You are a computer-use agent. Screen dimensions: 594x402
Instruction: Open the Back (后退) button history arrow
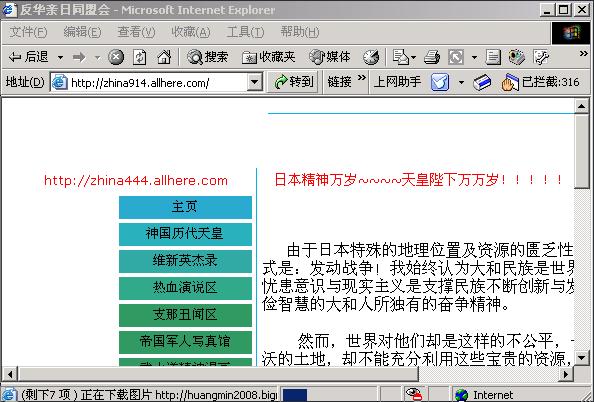coord(60,58)
